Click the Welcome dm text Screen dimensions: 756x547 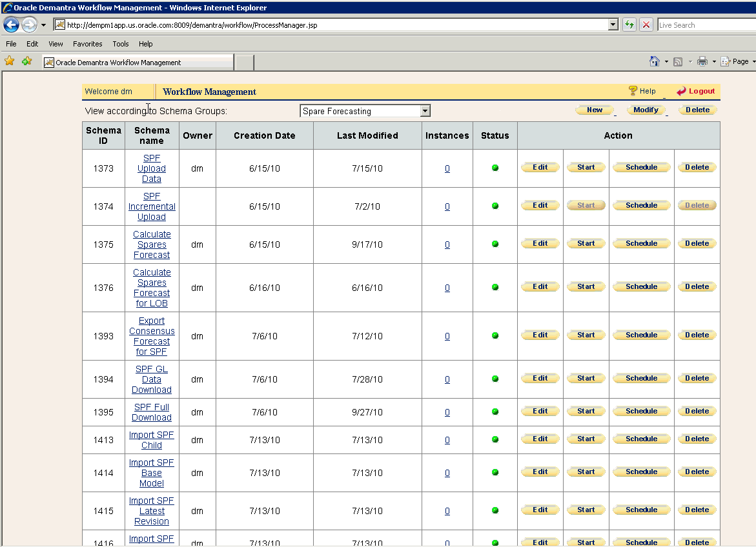[108, 92]
